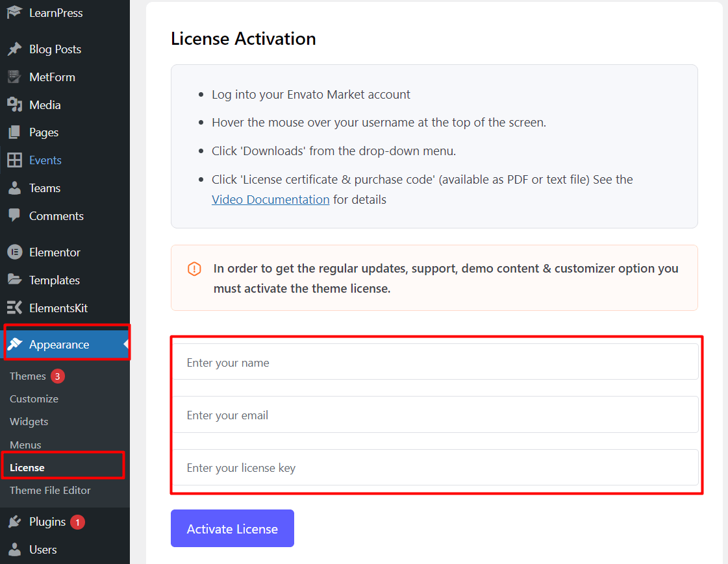Open the MetForm icon in sidebar

pyautogui.click(x=14, y=77)
